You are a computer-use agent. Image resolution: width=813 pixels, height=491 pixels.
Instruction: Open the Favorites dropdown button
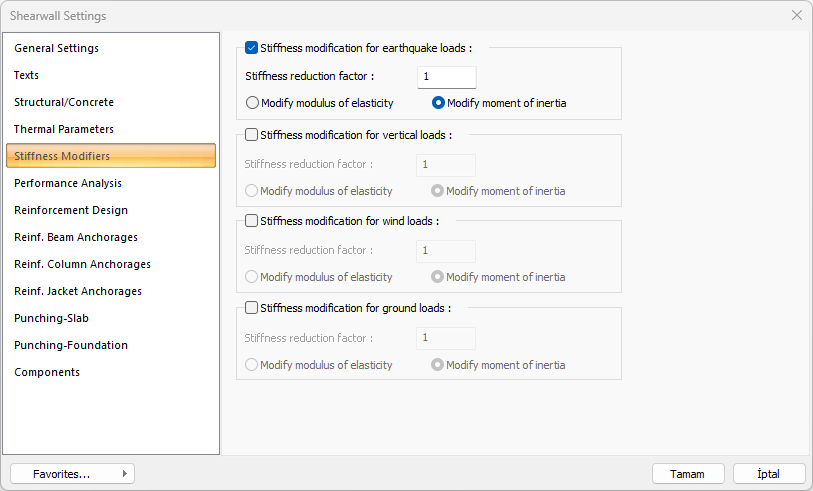coord(72,474)
